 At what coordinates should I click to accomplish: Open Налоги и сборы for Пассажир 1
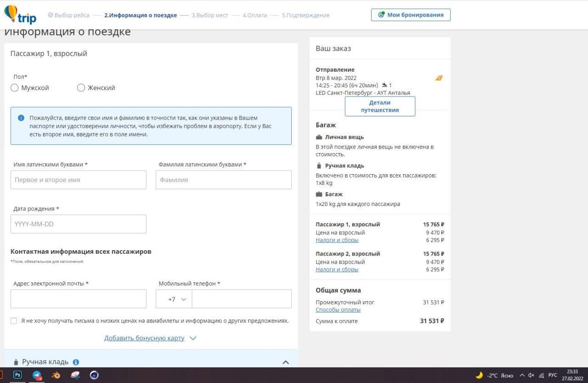[x=337, y=240]
